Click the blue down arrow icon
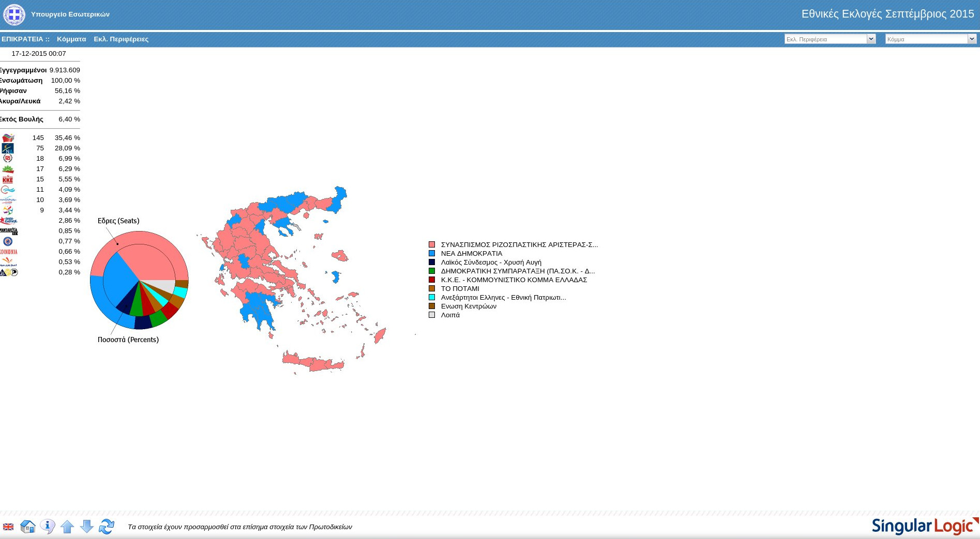980x539 pixels. 87,527
